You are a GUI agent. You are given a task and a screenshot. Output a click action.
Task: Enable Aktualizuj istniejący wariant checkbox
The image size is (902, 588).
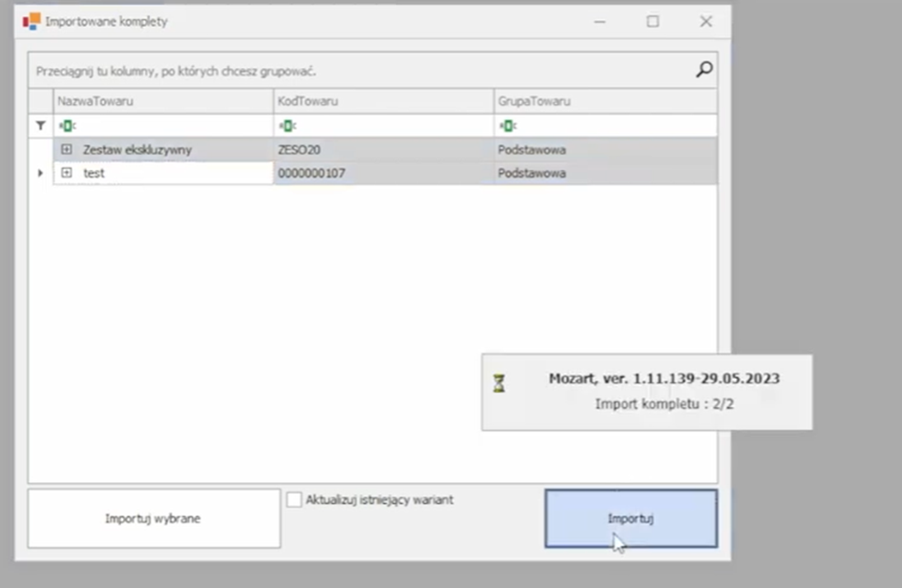click(294, 499)
